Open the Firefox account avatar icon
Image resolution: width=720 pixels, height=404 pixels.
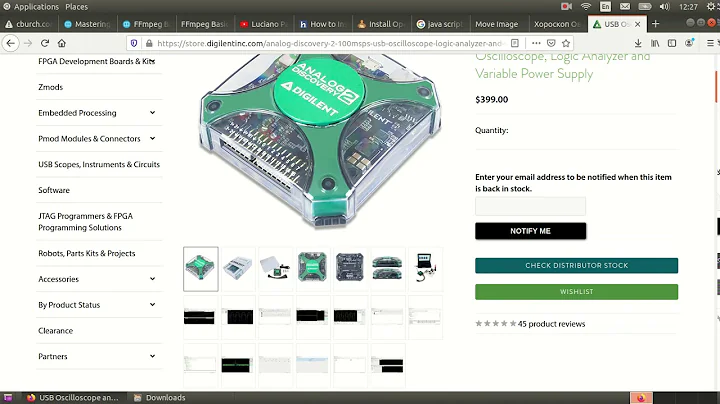pos(689,43)
